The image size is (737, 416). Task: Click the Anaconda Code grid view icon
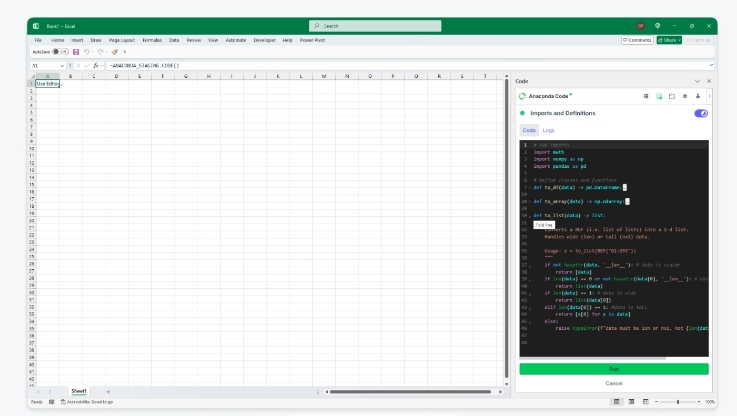(646, 96)
